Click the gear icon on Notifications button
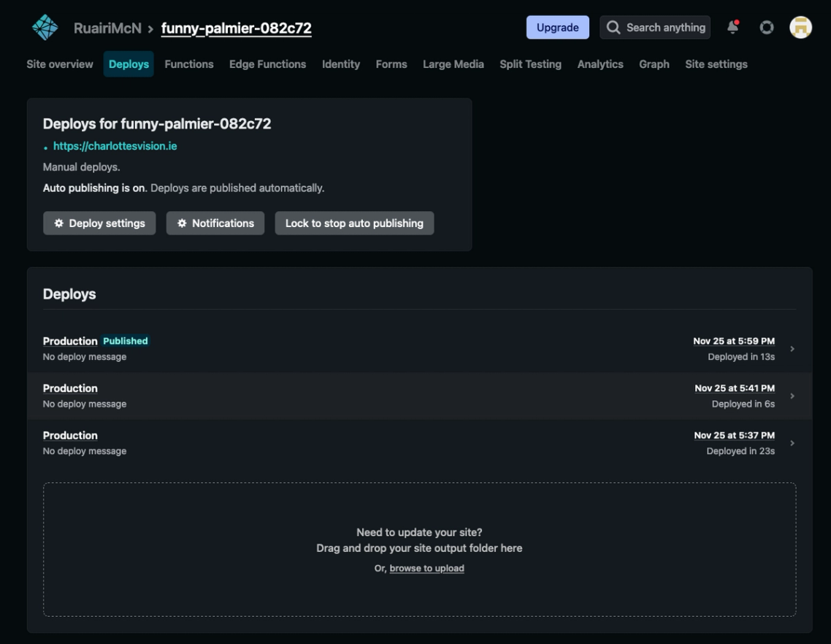This screenshot has width=831, height=644. click(182, 223)
